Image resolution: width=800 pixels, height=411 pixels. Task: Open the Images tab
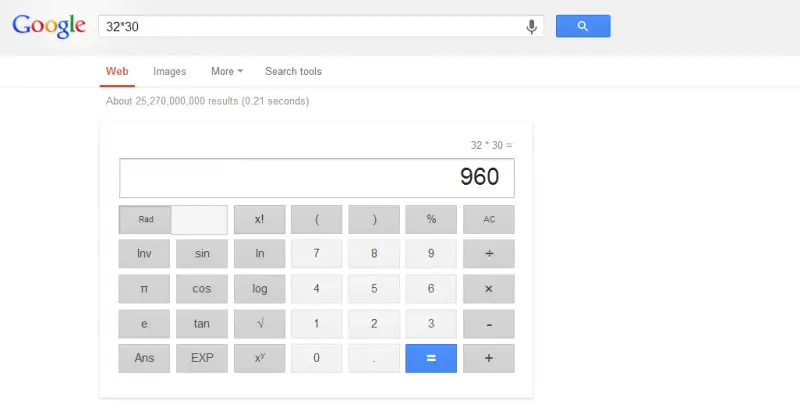click(169, 71)
